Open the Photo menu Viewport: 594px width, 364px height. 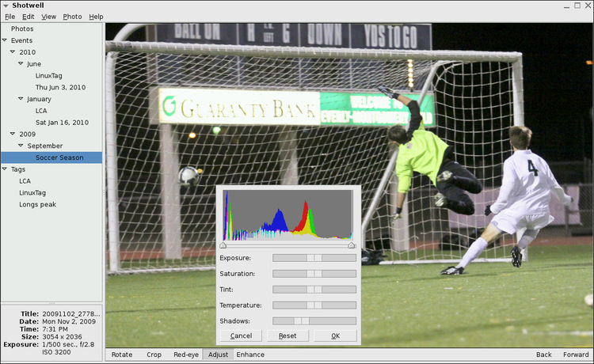pos(72,17)
